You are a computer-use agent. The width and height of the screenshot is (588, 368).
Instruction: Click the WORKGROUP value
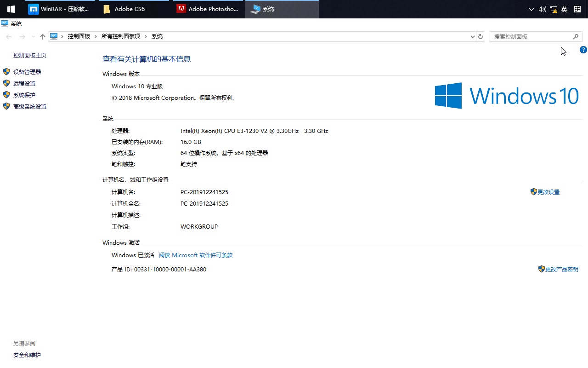click(x=199, y=227)
